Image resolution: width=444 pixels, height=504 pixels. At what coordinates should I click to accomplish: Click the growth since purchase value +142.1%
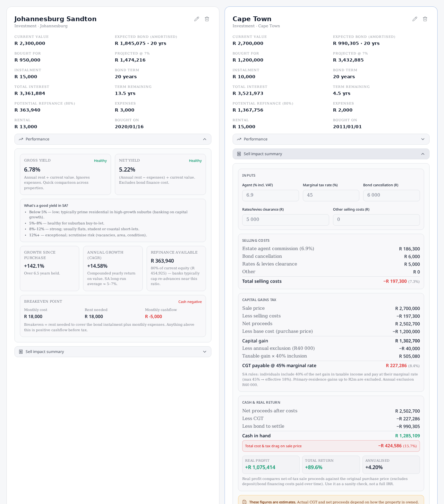click(x=34, y=266)
